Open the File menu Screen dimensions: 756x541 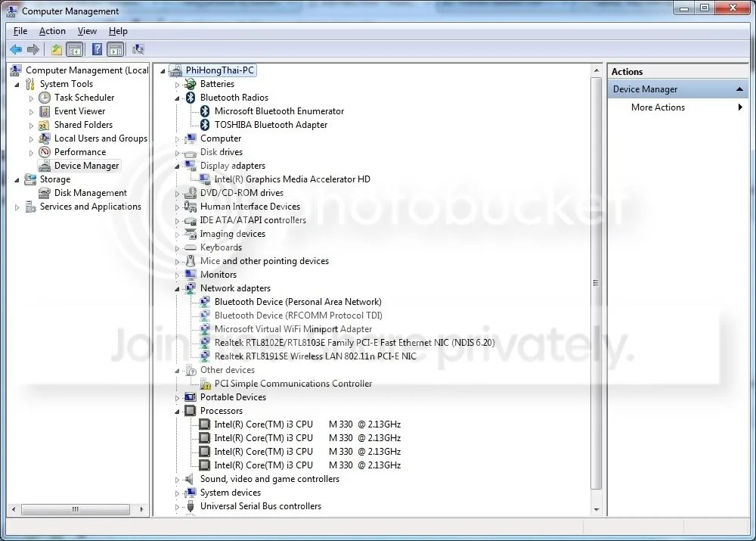(20, 31)
